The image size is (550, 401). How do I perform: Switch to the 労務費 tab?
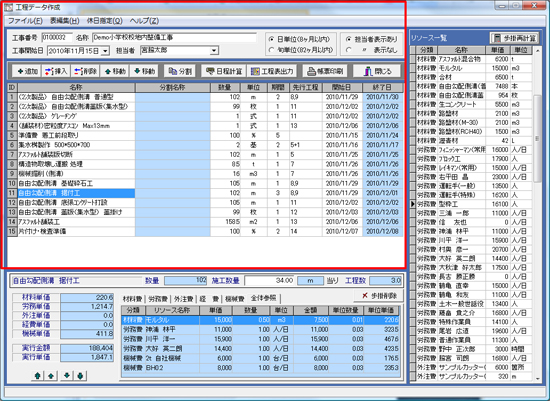(x=158, y=299)
